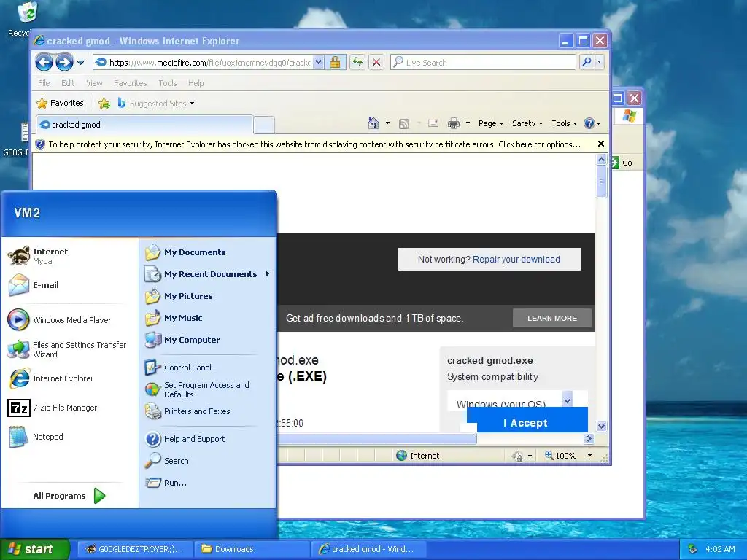This screenshot has width=747, height=560.
Task: Open a new blank tab
Action: (264, 125)
